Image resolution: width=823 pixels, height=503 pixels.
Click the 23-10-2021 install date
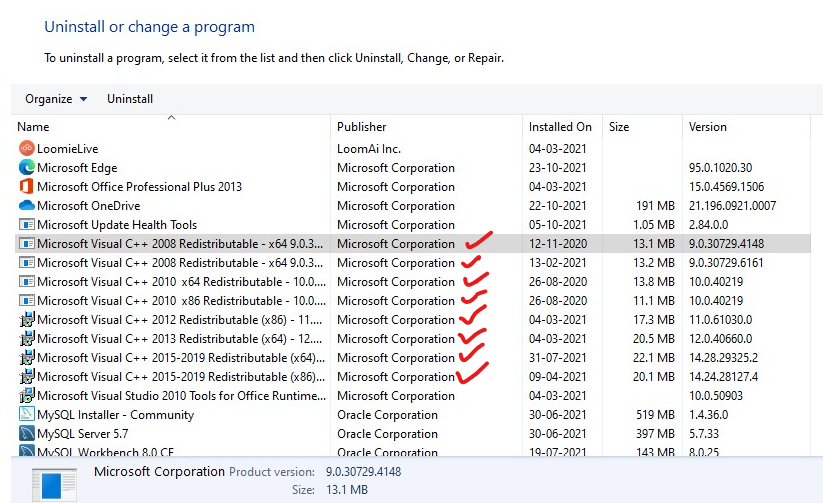click(x=557, y=167)
